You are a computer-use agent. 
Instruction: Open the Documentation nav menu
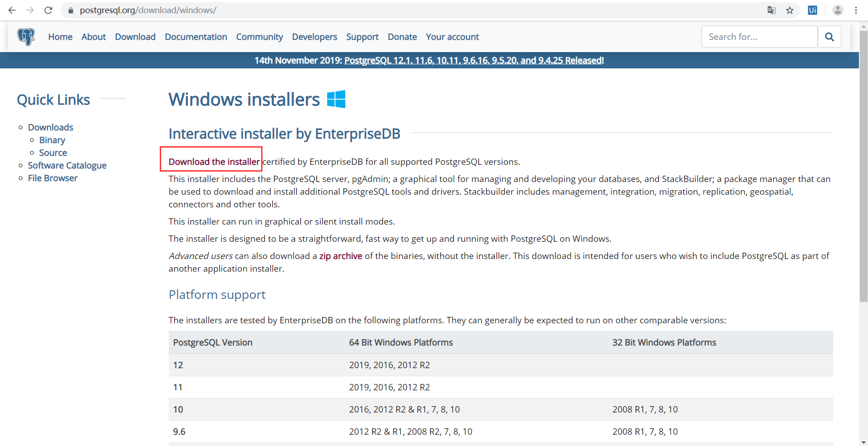pos(196,37)
